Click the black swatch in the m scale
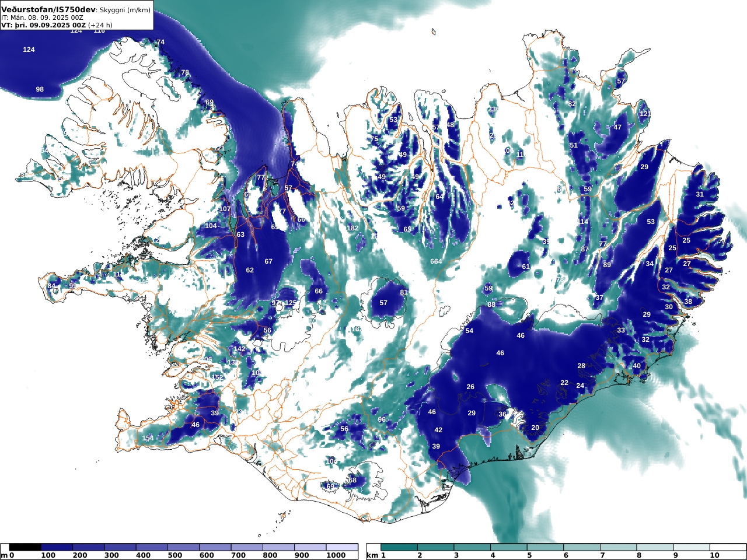The height and width of the screenshot is (560, 747). [x=25, y=547]
